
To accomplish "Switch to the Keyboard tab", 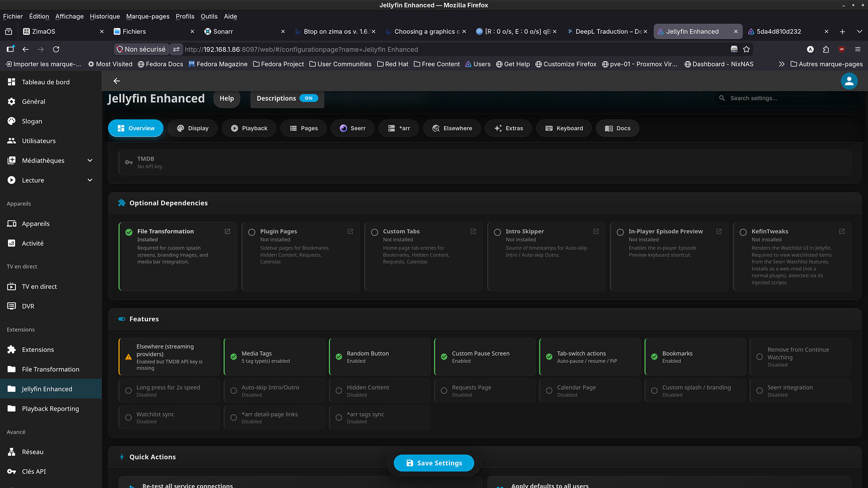I will click(x=564, y=128).
